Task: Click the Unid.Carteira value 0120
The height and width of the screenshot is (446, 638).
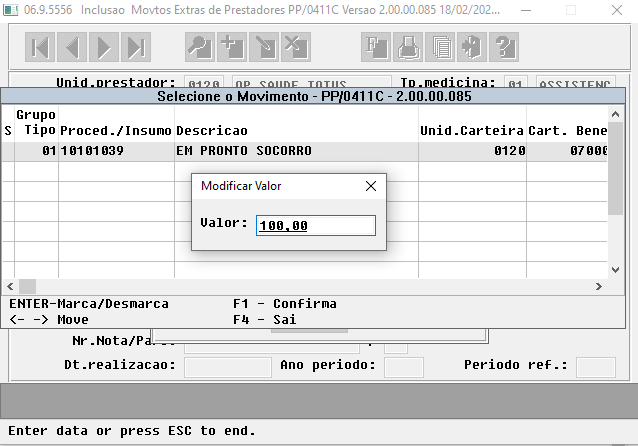Action: click(x=472, y=151)
